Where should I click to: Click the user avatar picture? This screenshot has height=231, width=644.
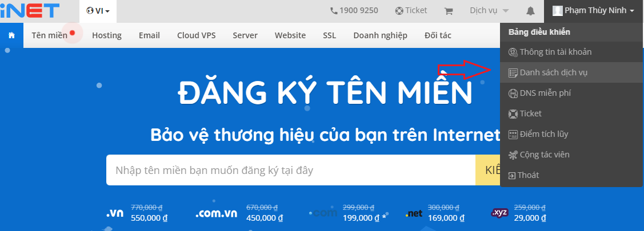pos(557,11)
